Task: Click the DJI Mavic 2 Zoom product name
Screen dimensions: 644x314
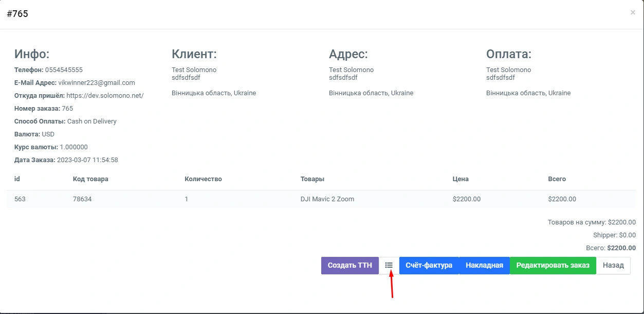Action: pyautogui.click(x=327, y=199)
